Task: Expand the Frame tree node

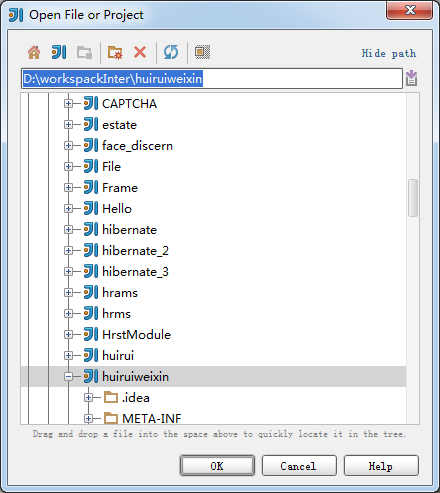Action: click(x=68, y=188)
